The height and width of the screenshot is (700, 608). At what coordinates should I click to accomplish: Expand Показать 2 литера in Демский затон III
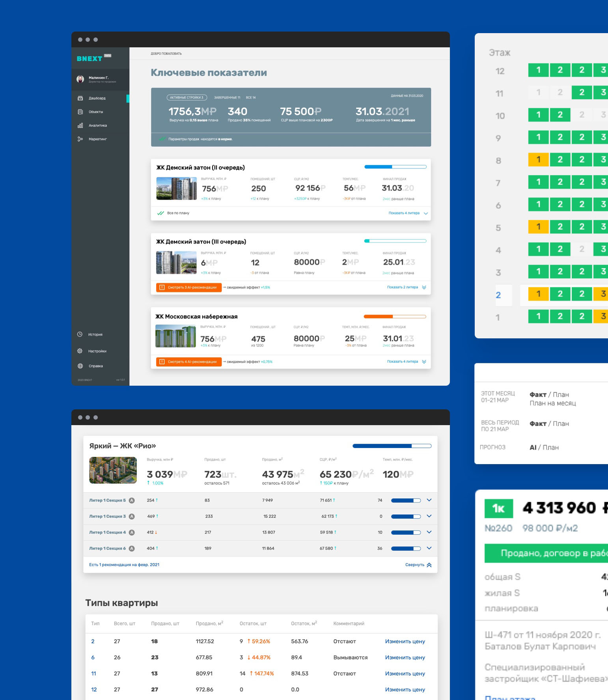(407, 287)
